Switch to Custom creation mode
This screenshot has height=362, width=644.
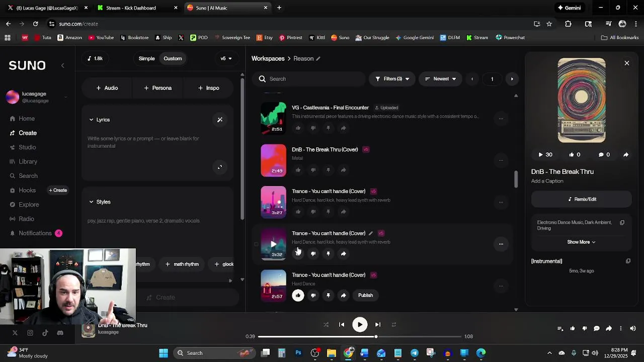[173, 59]
